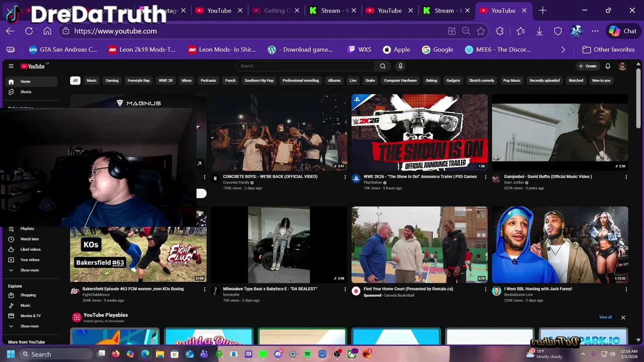644x362 pixels.
Task: Go back in browser
Action: coord(10,31)
